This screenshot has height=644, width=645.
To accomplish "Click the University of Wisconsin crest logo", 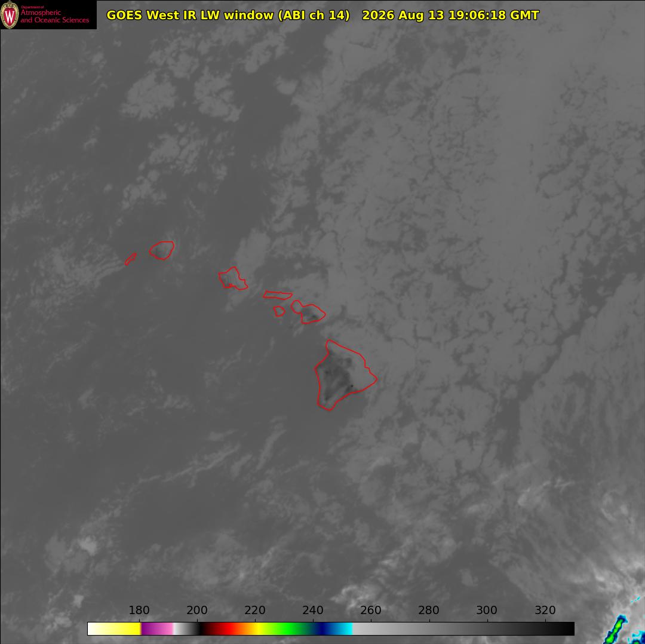I will (x=10, y=14).
